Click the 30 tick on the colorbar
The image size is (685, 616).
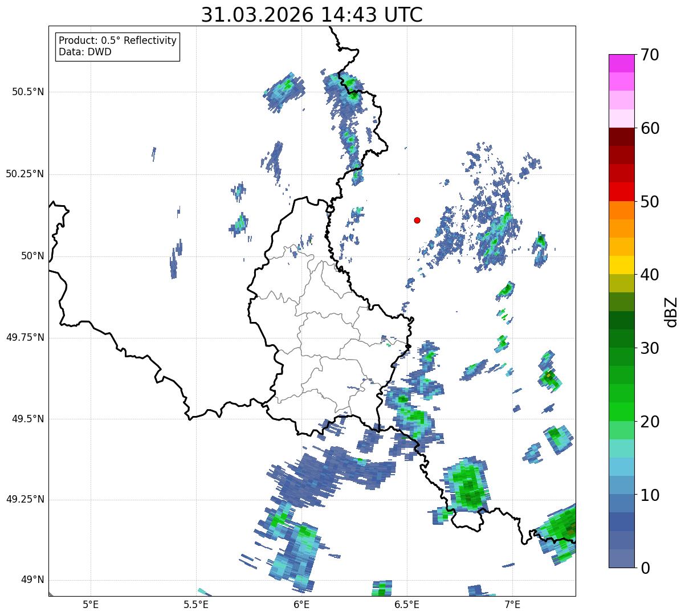click(649, 348)
